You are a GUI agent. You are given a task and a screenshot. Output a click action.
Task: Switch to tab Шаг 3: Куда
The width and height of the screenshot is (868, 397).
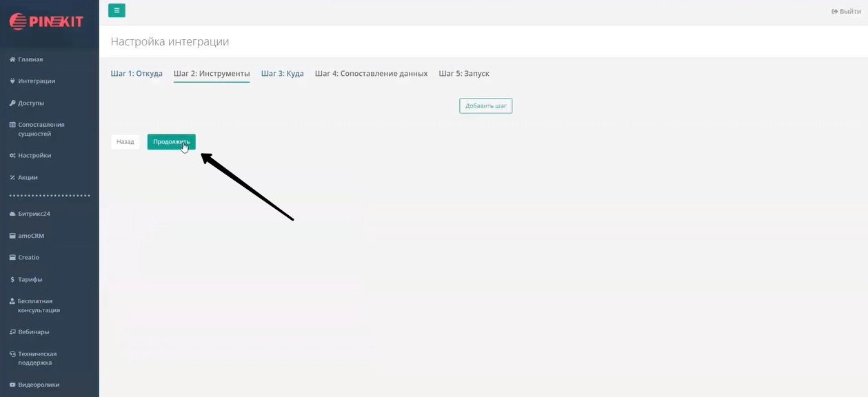point(282,74)
